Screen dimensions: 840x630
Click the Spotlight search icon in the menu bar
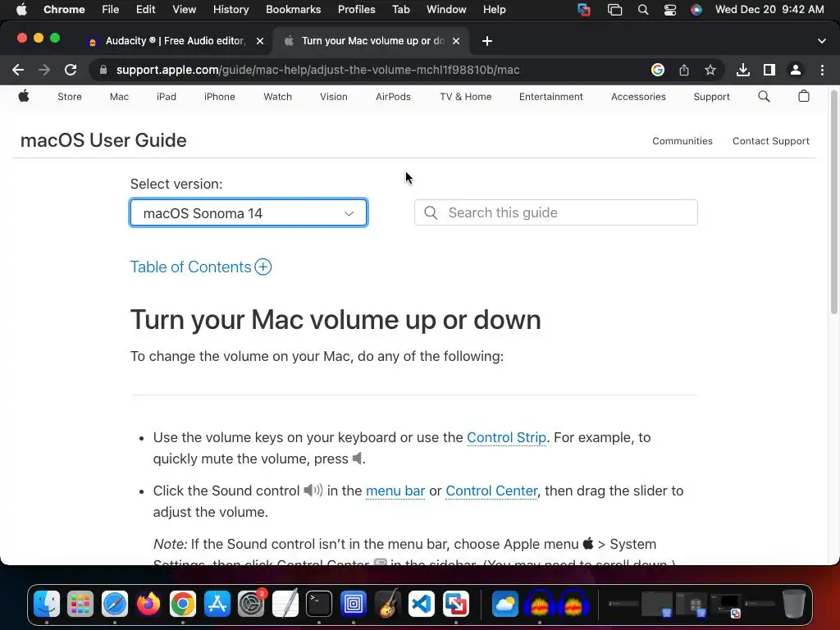pyautogui.click(x=643, y=10)
